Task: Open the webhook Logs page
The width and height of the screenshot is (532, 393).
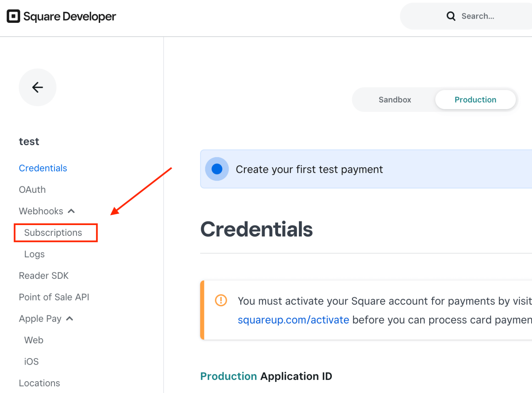Action: 34,254
